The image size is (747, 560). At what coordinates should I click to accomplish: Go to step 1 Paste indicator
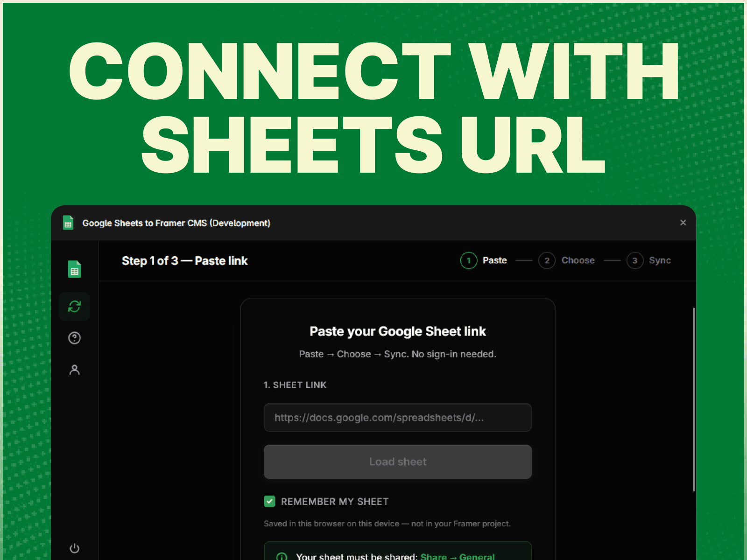tap(484, 260)
